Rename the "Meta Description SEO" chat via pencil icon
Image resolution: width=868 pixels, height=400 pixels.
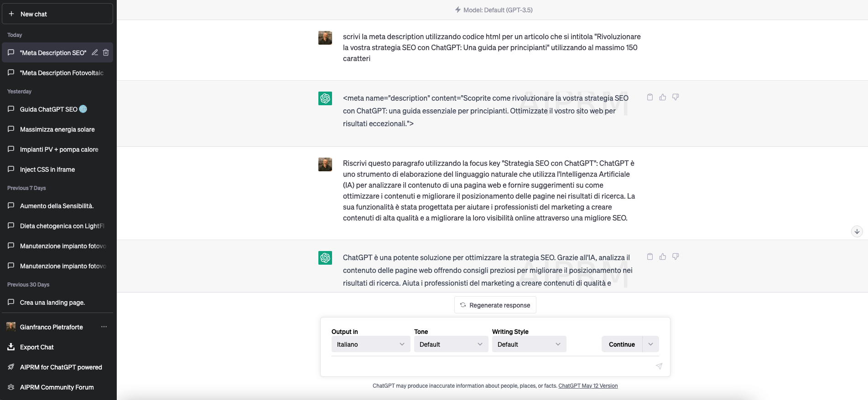94,52
